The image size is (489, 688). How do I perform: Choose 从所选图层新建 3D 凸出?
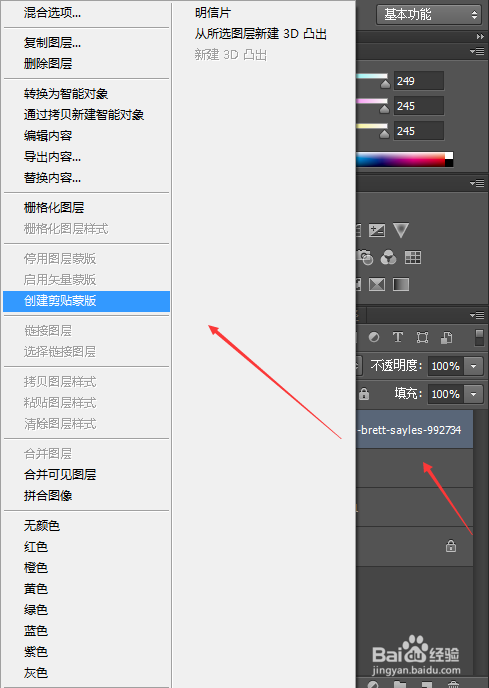(x=261, y=34)
